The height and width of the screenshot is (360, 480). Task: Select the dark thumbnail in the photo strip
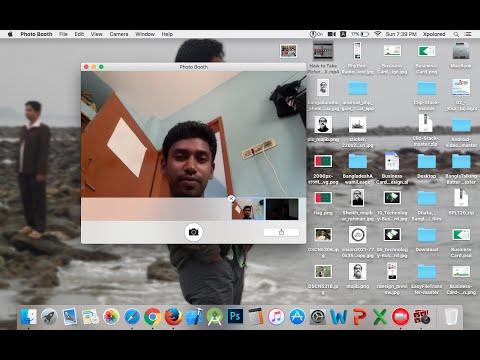click(x=282, y=209)
